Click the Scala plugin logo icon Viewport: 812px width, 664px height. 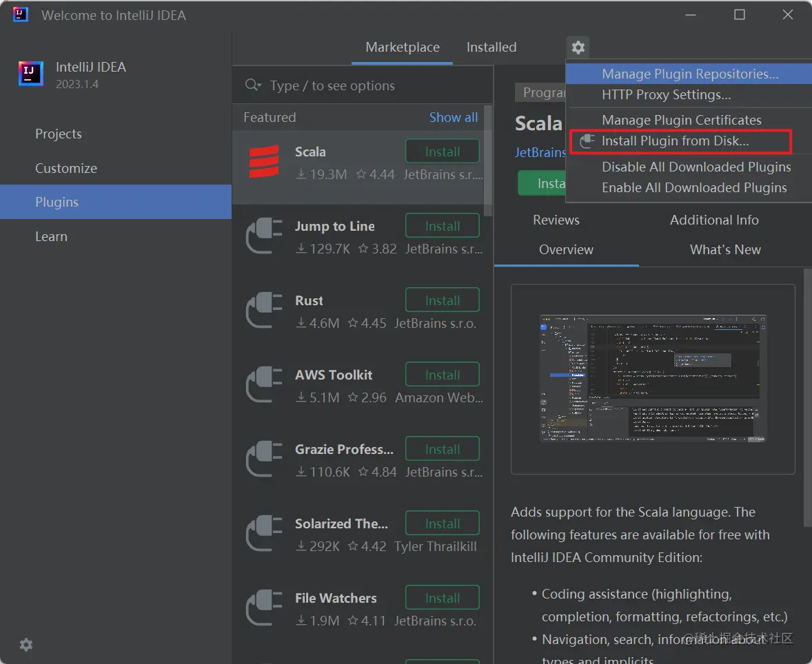pyautogui.click(x=264, y=161)
